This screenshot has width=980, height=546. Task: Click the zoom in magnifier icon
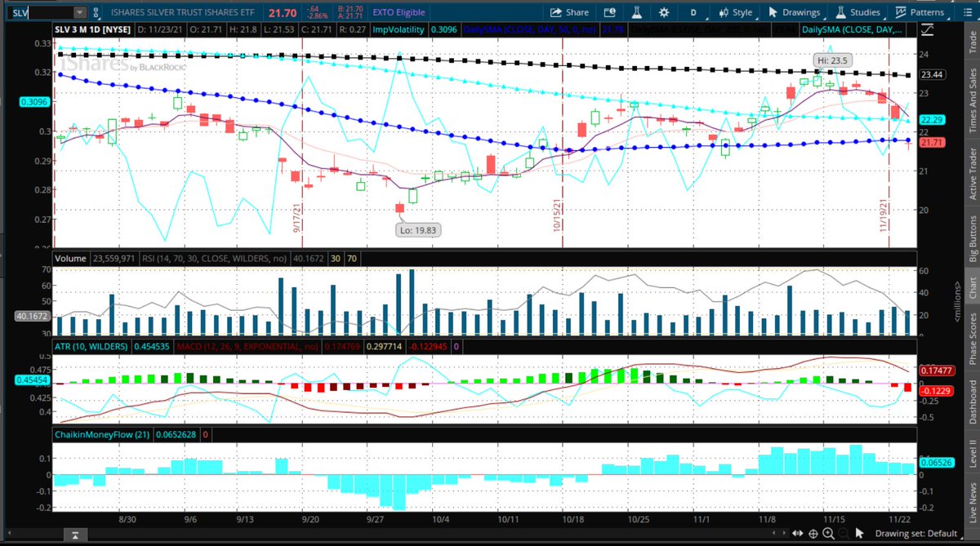828,534
